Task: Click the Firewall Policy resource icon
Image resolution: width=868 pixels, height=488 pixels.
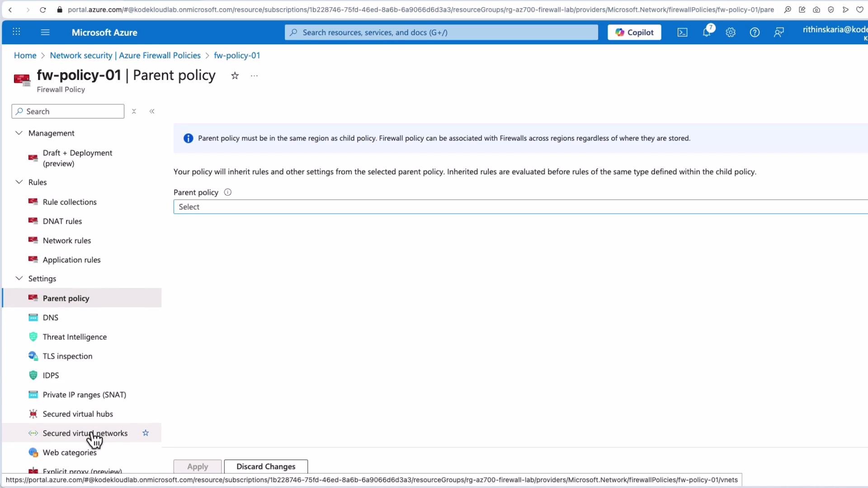Action: click(22, 80)
